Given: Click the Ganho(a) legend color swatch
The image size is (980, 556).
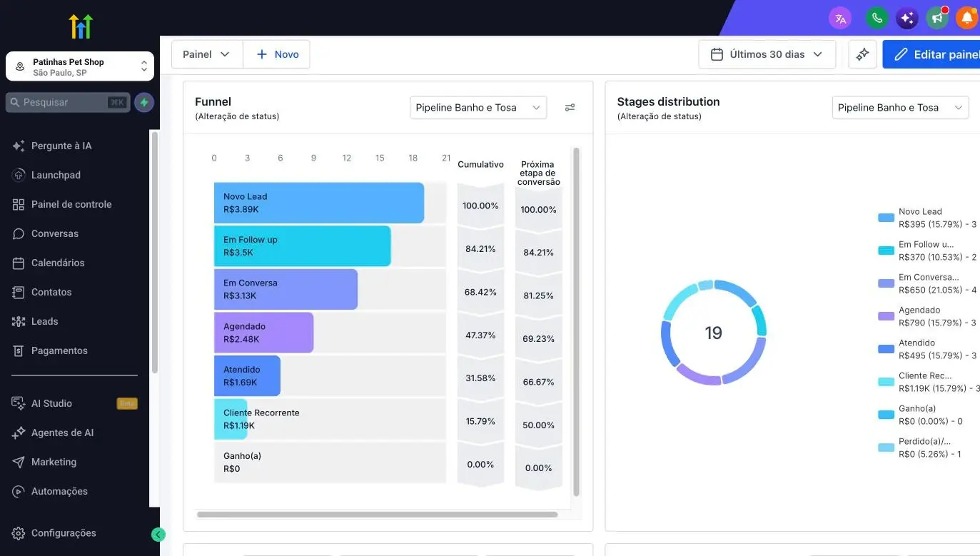Looking at the screenshot, I should pyautogui.click(x=886, y=415).
